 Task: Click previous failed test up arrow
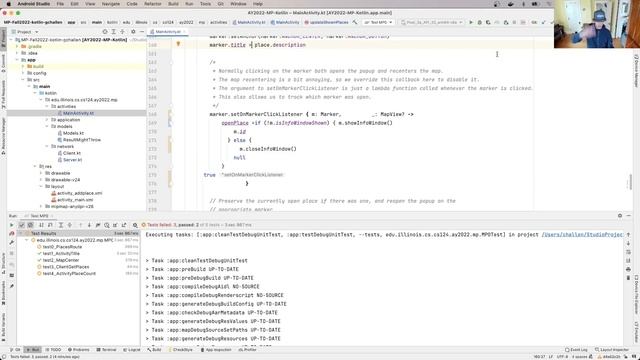[80, 225]
